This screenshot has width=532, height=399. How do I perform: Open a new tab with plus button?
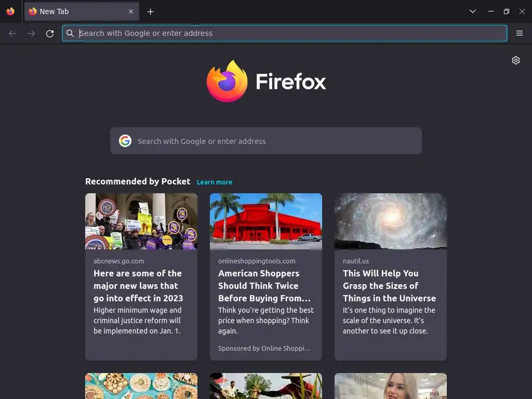(x=150, y=12)
